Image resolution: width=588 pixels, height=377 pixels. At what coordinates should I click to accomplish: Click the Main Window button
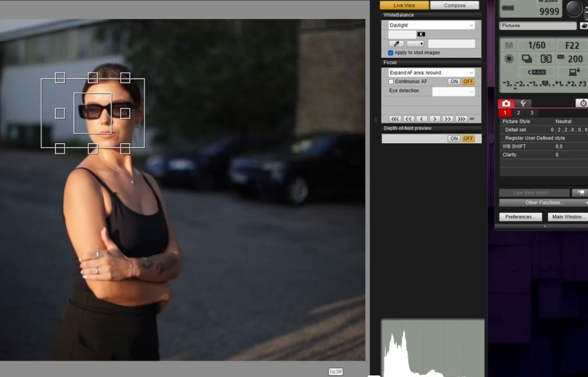click(567, 217)
